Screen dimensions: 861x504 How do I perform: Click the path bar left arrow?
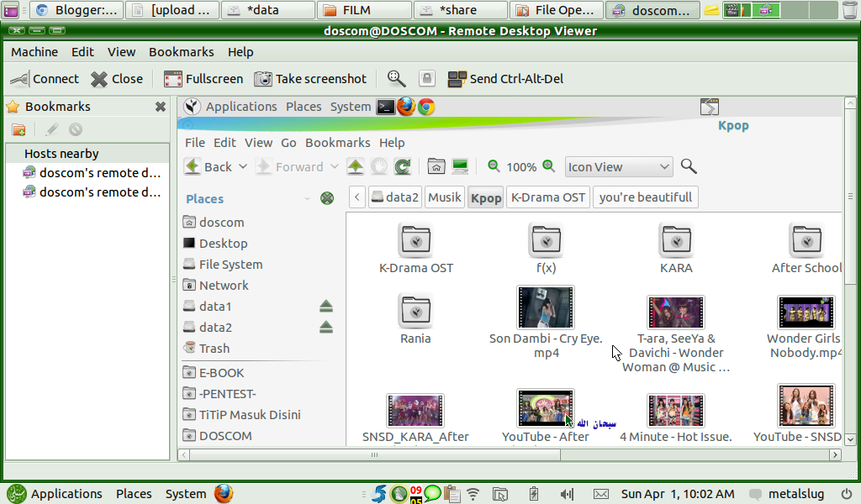click(357, 197)
